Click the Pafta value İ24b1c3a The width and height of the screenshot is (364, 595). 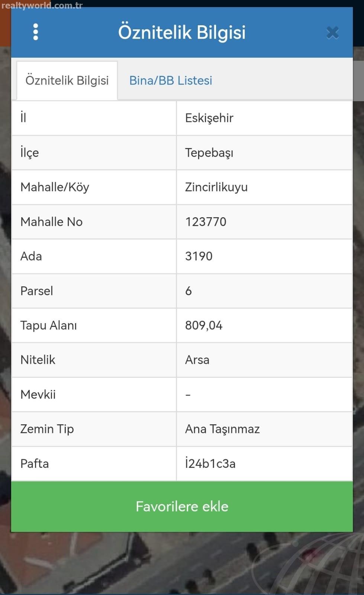tap(210, 464)
